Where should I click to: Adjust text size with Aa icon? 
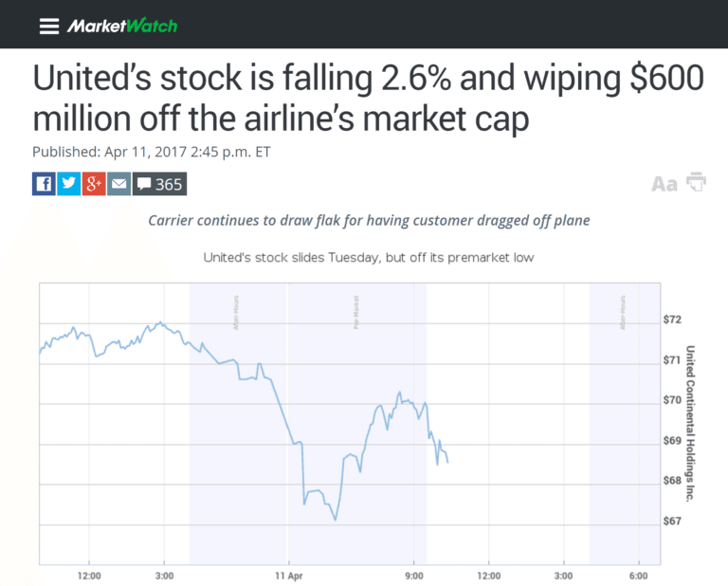(x=664, y=184)
